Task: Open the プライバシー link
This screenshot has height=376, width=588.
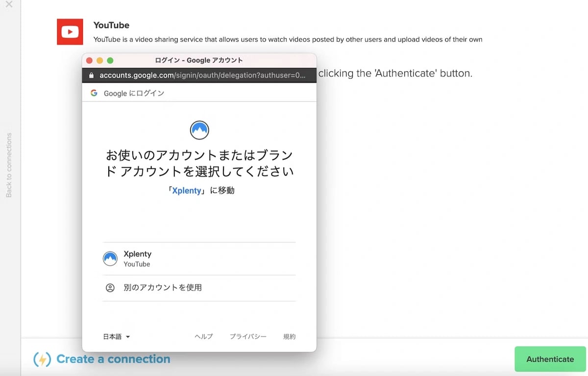Action: click(248, 336)
